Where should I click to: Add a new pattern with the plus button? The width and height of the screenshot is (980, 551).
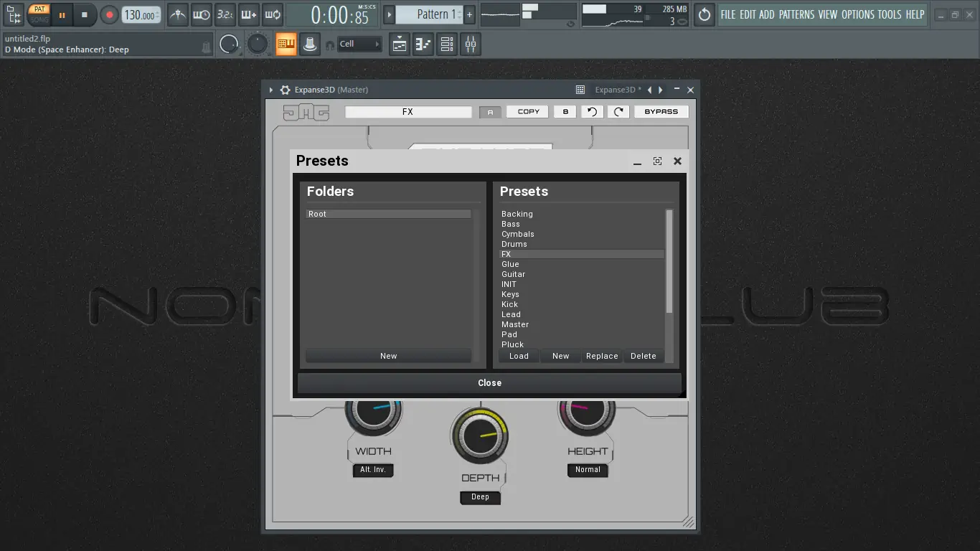point(469,14)
